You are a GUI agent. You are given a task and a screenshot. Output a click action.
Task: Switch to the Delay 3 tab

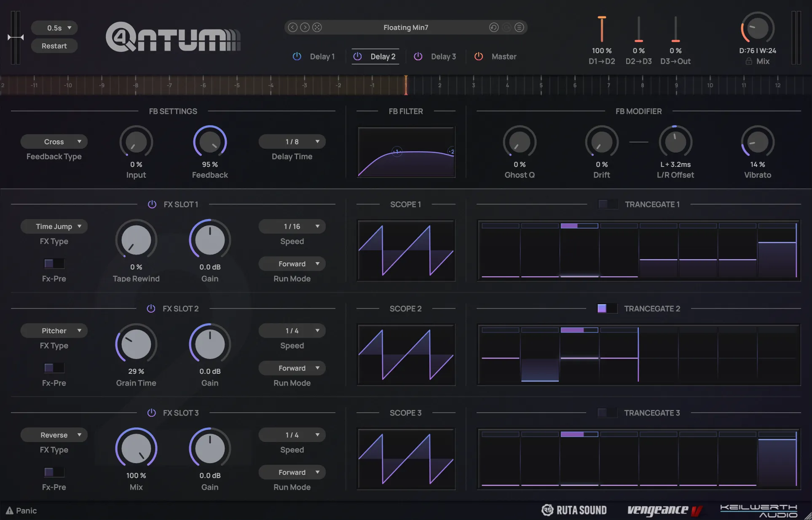(443, 56)
